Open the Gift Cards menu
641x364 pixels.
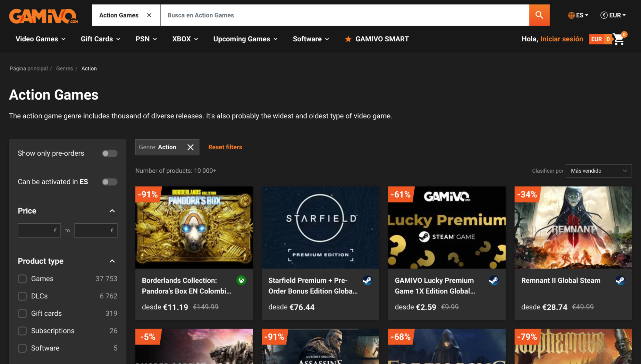click(x=100, y=39)
